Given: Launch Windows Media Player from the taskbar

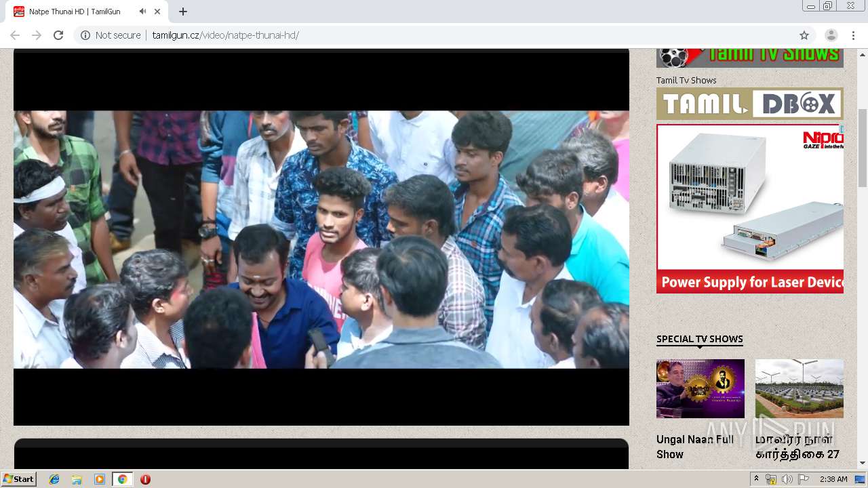Looking at the screenshot, I should click(100, 479).
